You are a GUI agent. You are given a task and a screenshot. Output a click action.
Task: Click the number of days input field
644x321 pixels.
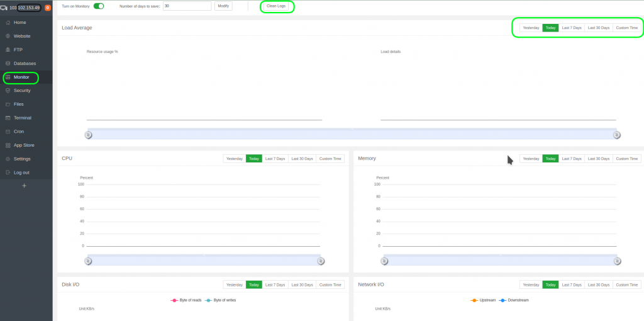(187, 6)
